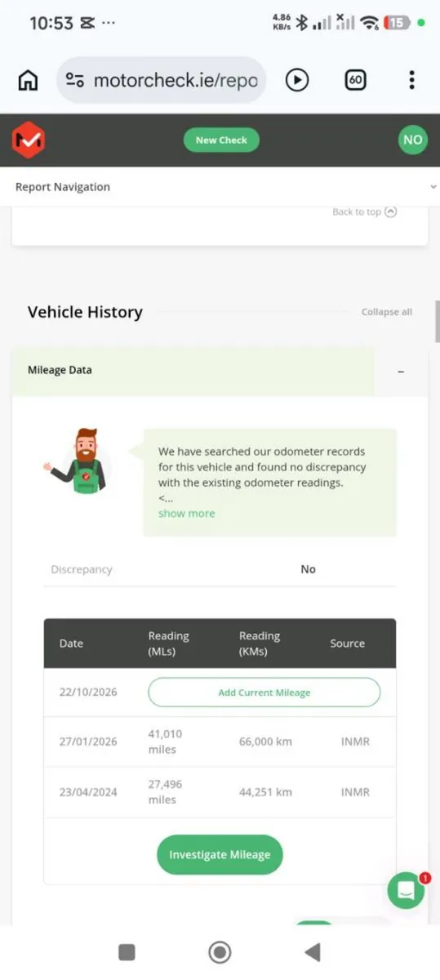Tap the browser home icon
The width and height of the screenshot is (440, 980).
point(28,80)
